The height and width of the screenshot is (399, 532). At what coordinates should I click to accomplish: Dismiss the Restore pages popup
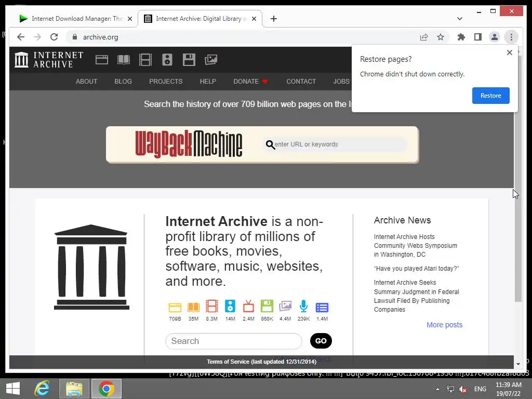click(509, 52)
